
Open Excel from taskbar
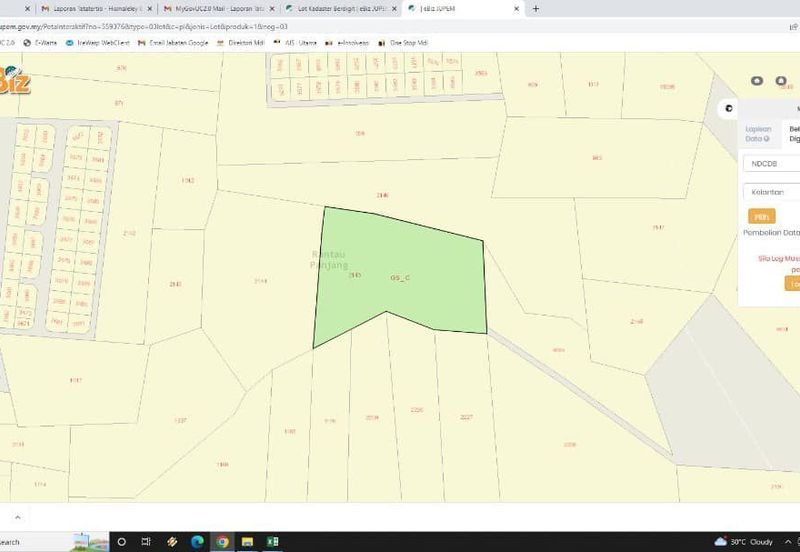click(273, 541)
